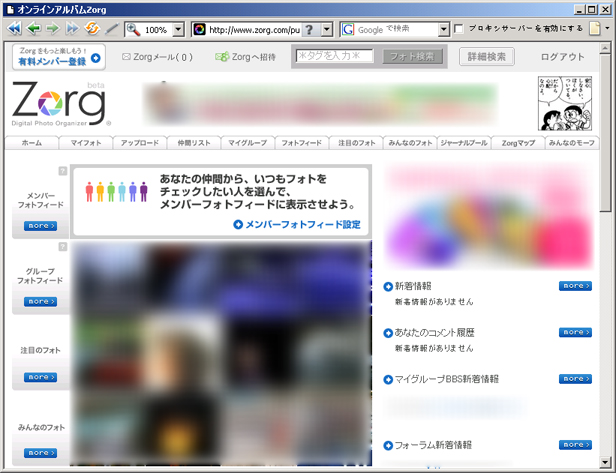This screenshot has width=616, height=473.
Task: Open the dropdown next to the page icon
Action: pyautogui.click(x=607, y=28)
